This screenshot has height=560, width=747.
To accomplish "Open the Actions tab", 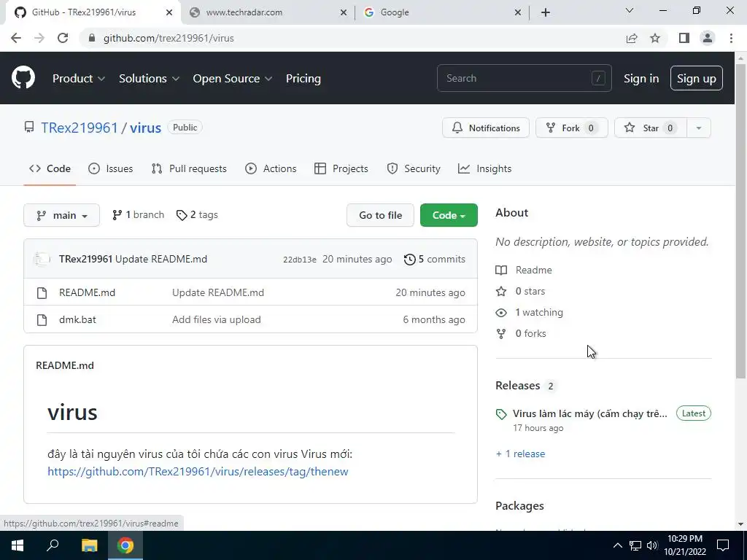I will (x=271, y=169).
